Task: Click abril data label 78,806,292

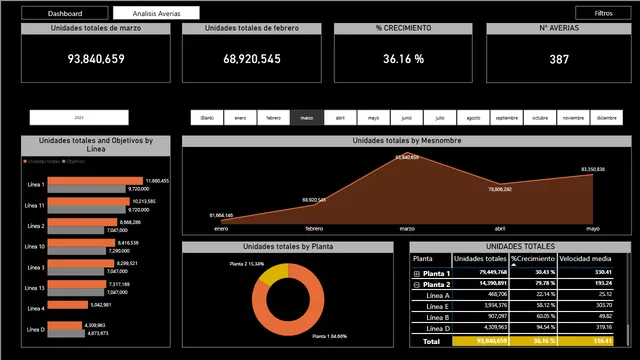Action: click(500, 189)
